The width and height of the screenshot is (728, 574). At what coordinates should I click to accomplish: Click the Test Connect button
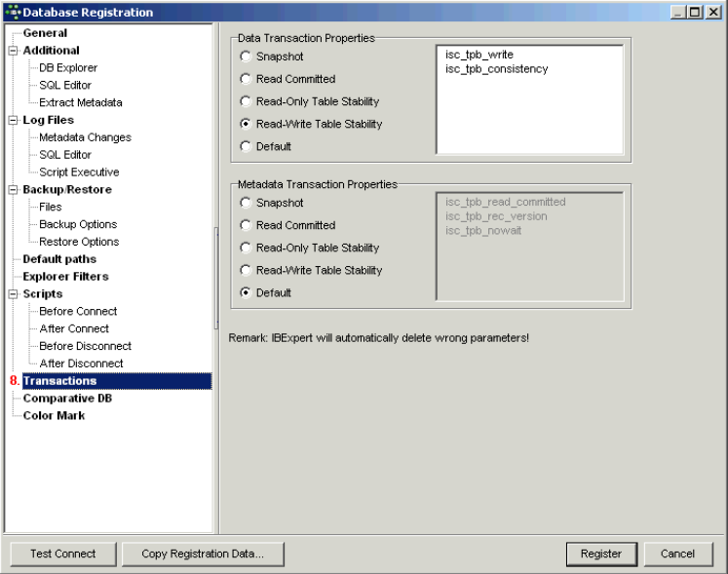(62, 554)
